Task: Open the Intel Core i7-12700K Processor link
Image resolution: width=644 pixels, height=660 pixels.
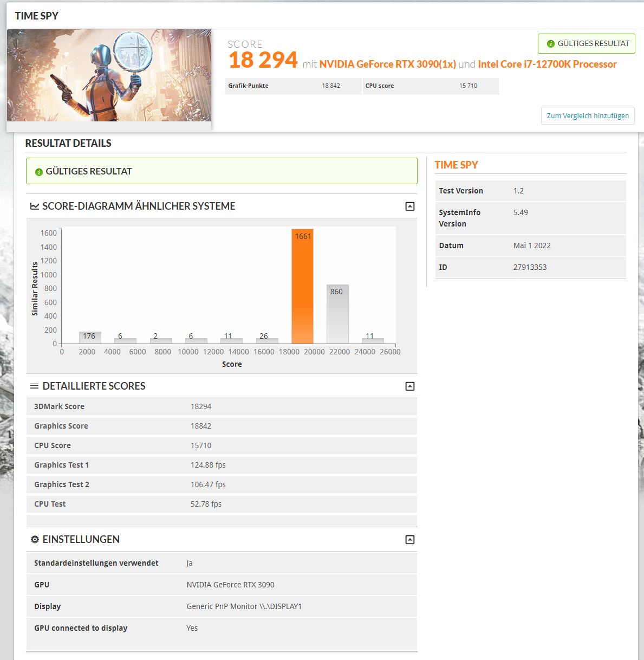Action: click(547, 64)
